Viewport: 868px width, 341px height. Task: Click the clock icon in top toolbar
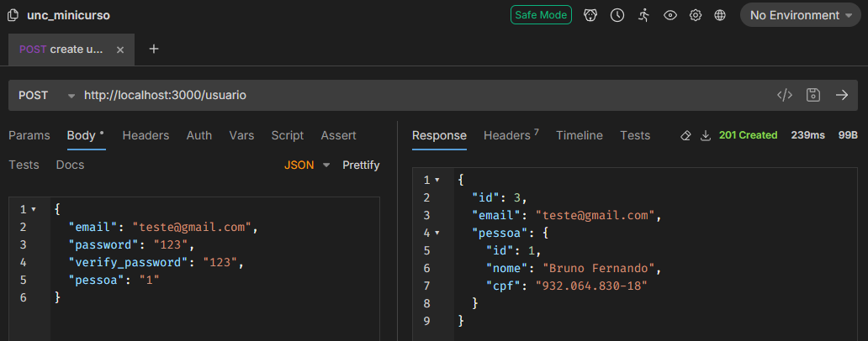[x=617, y=15]
